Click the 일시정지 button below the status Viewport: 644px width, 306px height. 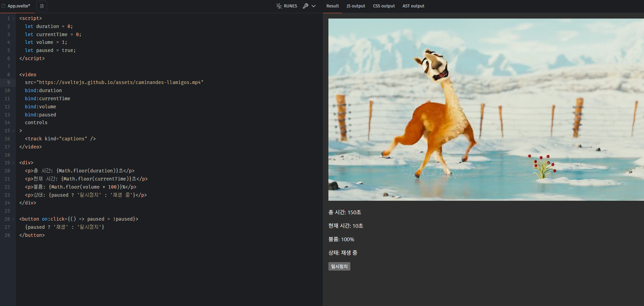tap(339, 267)
